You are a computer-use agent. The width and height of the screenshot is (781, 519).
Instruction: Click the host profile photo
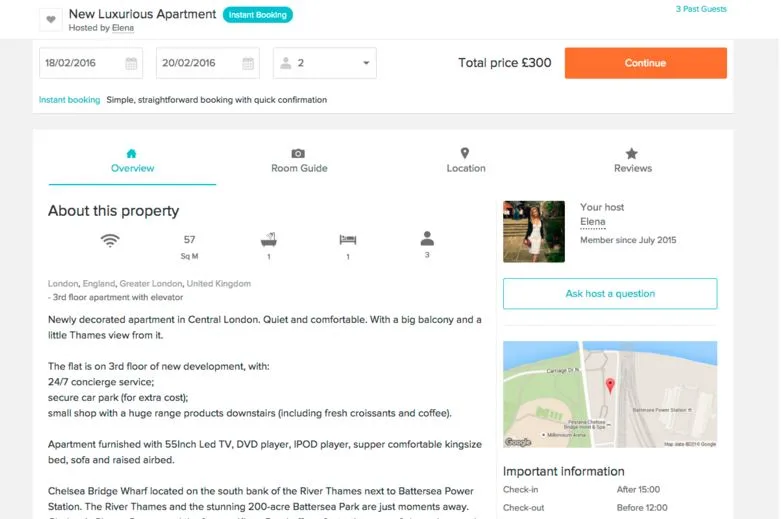534,231
